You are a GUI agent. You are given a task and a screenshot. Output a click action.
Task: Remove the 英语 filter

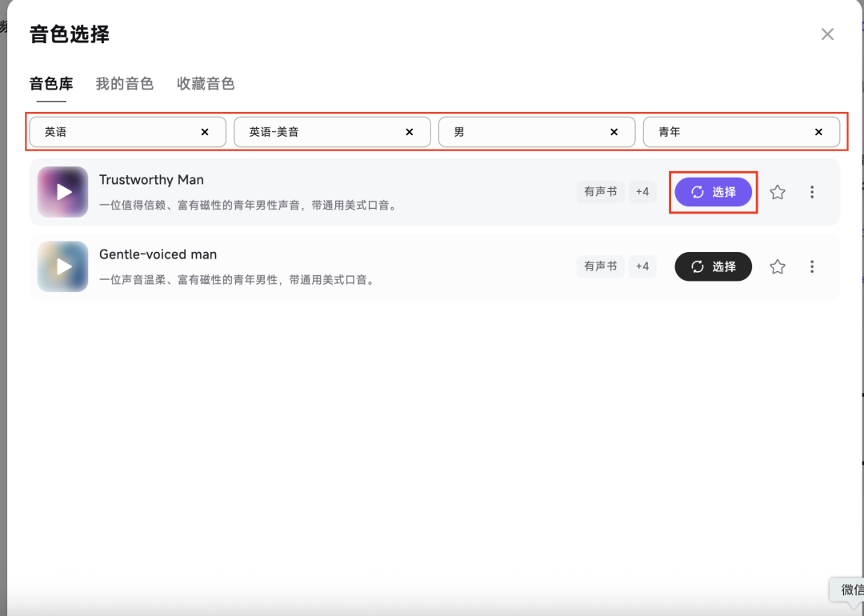(x=205, y=131)
